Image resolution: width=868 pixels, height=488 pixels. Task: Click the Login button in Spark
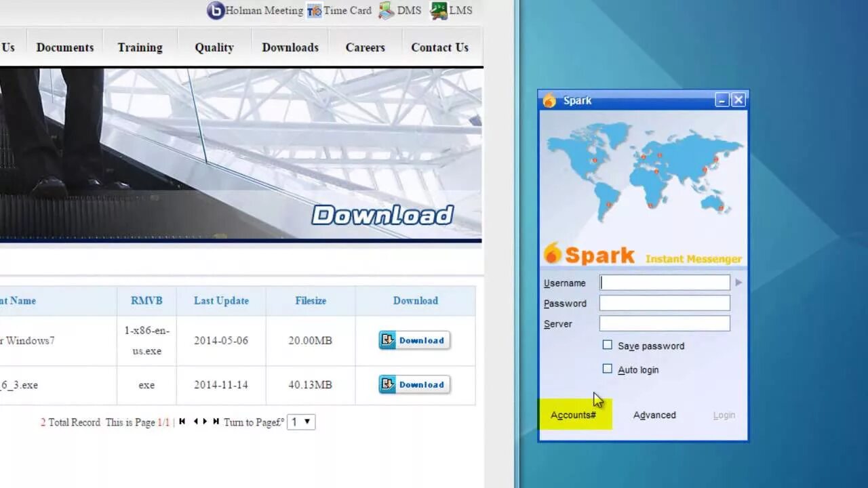pyautogui.click(x=724, y=415)
